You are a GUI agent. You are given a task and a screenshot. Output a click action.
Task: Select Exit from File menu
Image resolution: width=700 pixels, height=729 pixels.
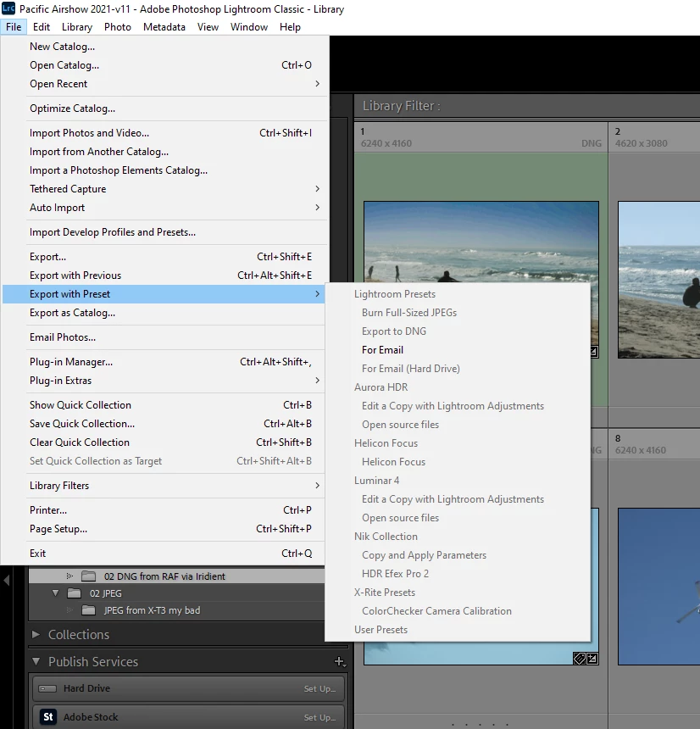pos(164,554)
